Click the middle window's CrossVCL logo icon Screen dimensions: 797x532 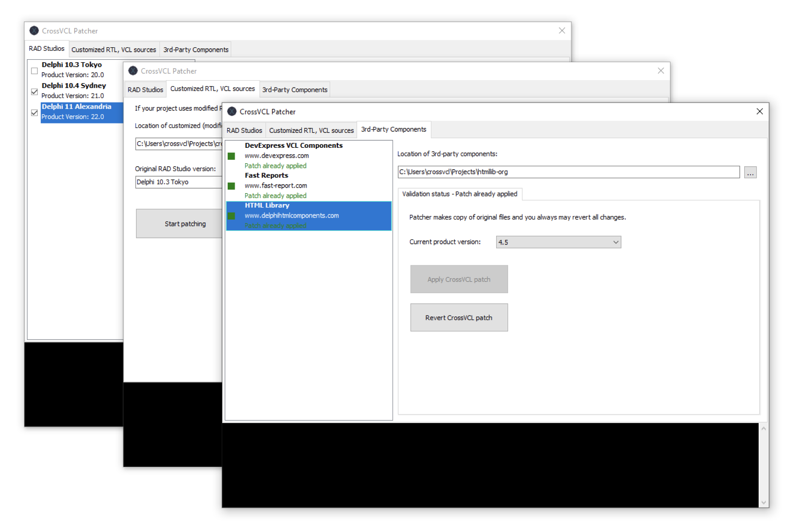(x=133, y=71)
